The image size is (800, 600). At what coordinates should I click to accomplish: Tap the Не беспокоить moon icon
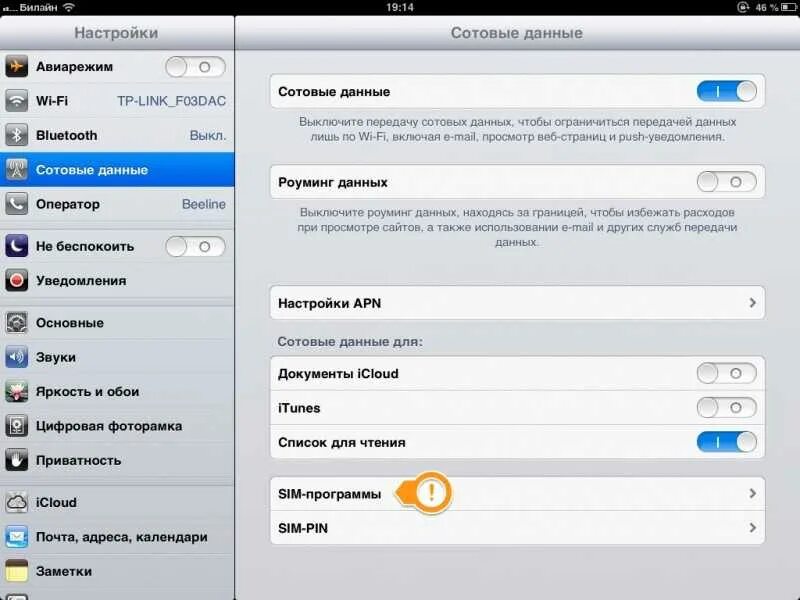[16, 246]
